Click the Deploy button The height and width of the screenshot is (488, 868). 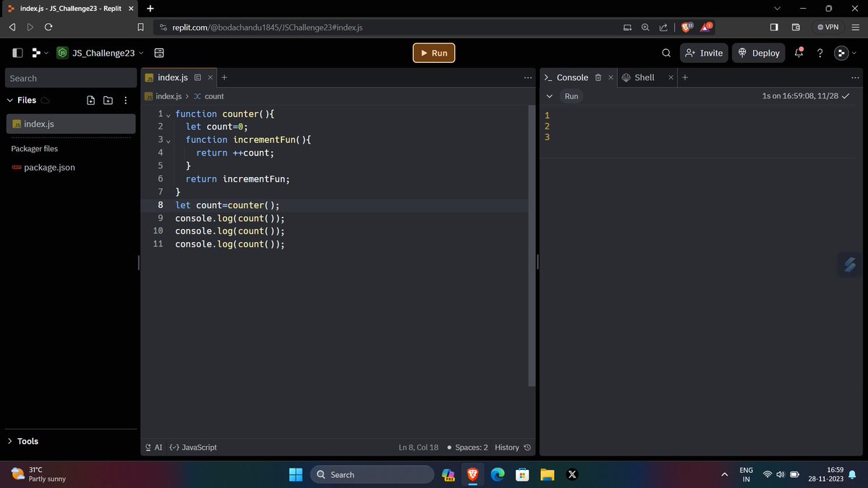(x=759, y=53)
